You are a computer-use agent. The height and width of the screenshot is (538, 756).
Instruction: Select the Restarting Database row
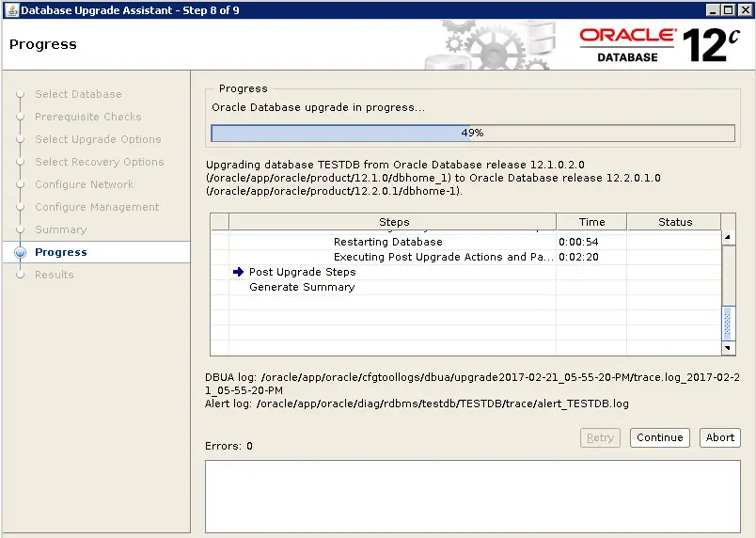pos(465,242)
